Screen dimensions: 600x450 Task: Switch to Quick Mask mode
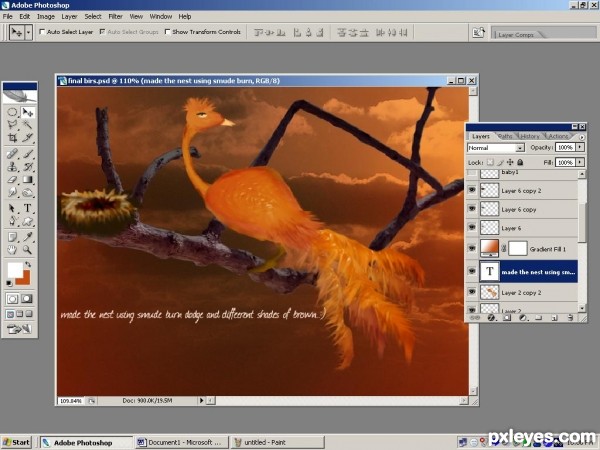[x=27, y=298]
